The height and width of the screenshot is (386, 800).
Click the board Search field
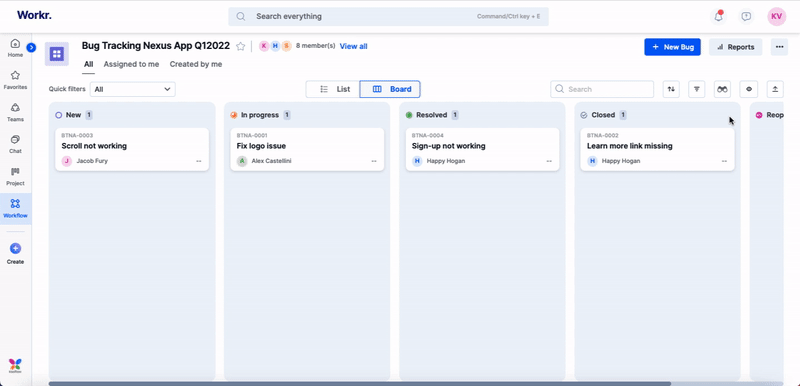click(602, 89)
